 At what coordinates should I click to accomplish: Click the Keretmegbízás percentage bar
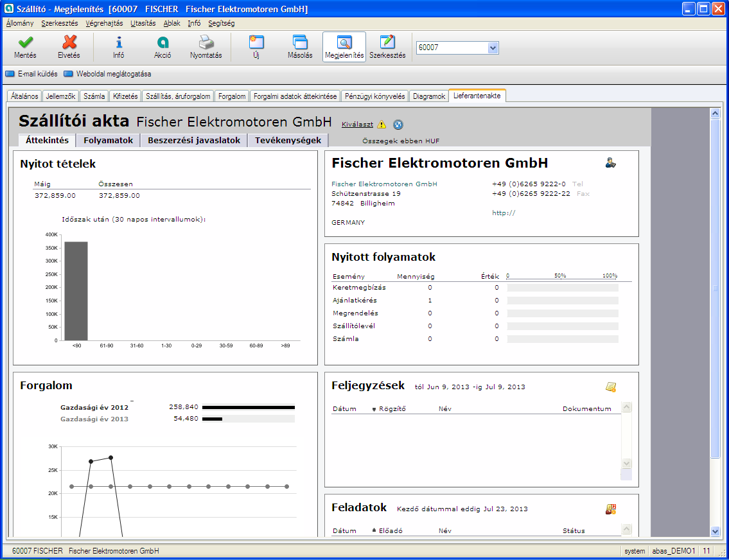pyautogui.click(x=563, y=288)
